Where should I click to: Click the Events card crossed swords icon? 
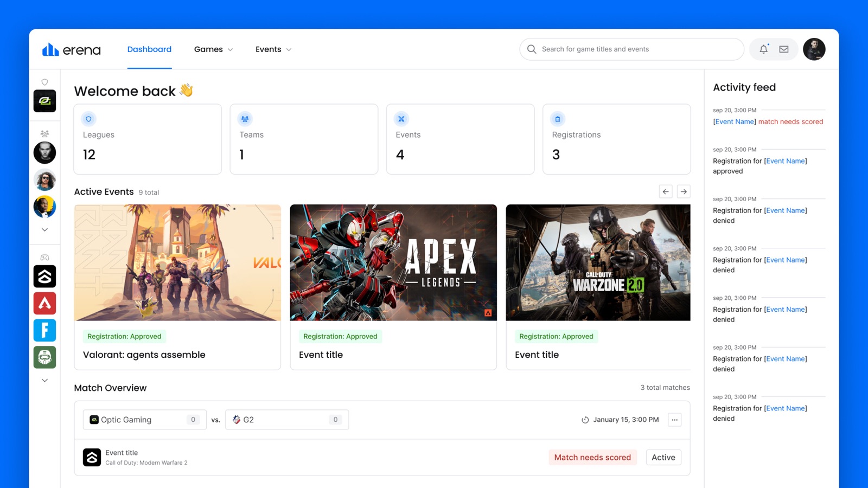click(x=401, y=119)
